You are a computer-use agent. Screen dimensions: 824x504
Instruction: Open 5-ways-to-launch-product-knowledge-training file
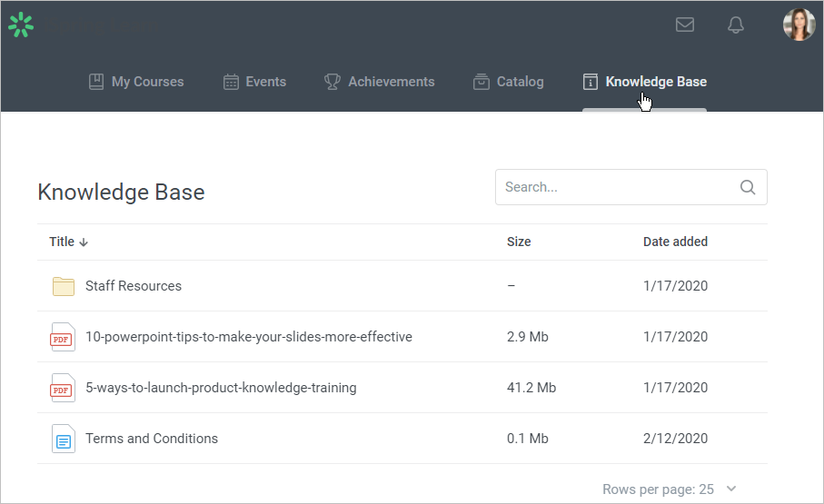coord(221,388)
